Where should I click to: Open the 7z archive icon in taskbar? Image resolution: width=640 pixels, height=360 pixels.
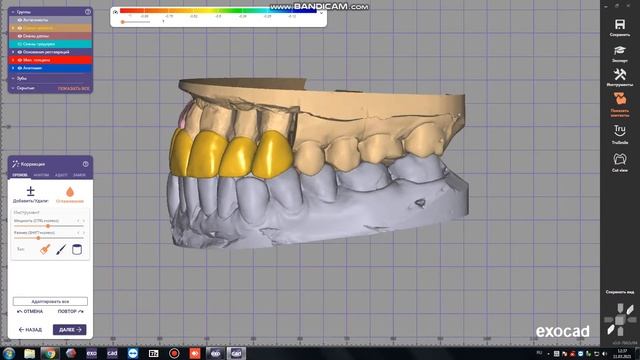[153, 353]
